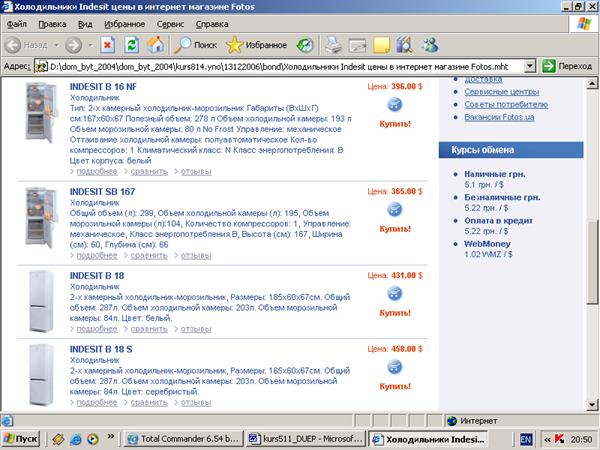Click the vertical scrollbar down arrow
600x450 pixels.
coord(591,403)
